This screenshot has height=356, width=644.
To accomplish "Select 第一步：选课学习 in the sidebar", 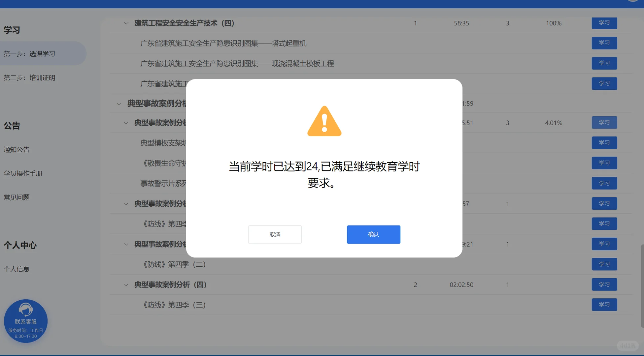I will coord(30,53).
